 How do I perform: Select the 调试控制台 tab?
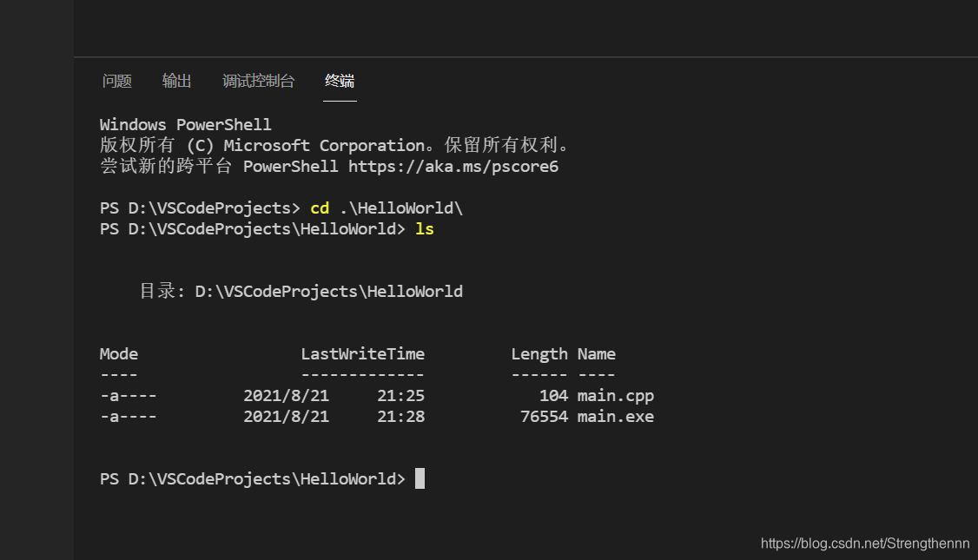(x=258, y=81)
